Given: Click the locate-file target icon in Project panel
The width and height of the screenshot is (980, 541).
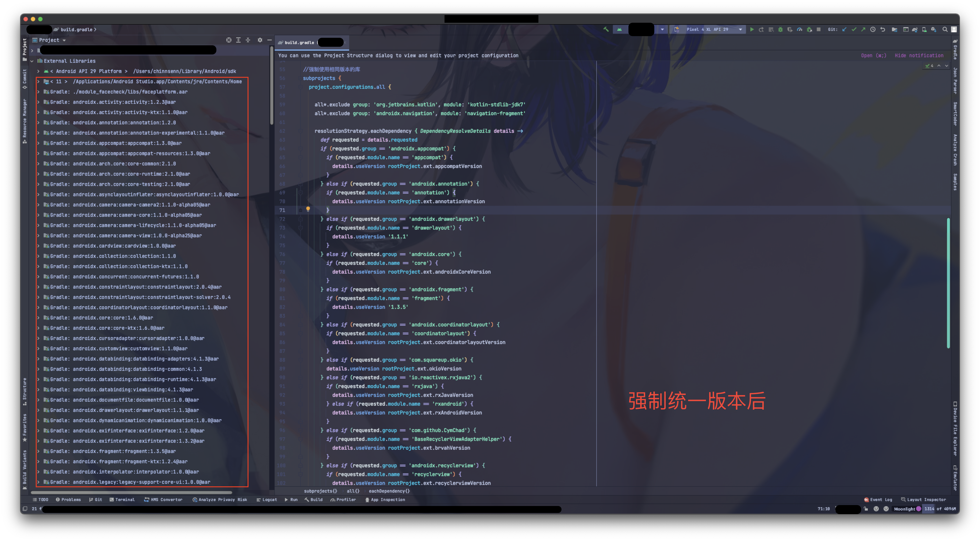Looking at the screenshot, I should (229, 40).
